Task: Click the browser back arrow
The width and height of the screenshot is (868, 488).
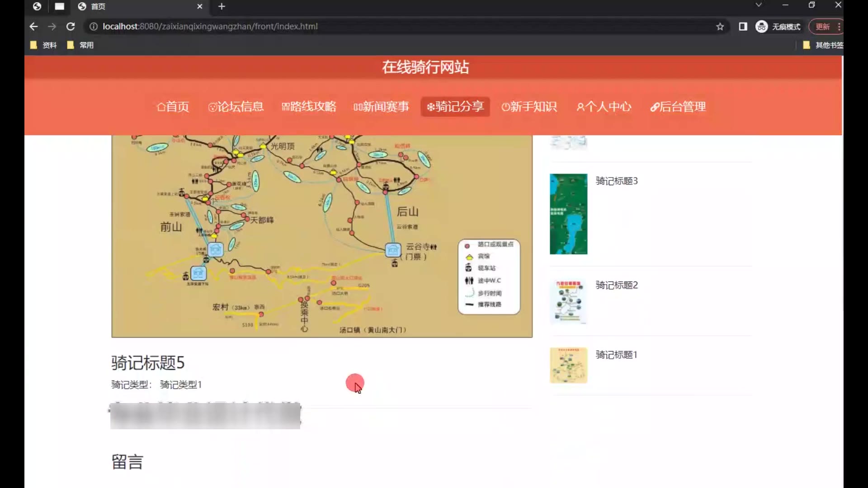Action: point(33,27)
